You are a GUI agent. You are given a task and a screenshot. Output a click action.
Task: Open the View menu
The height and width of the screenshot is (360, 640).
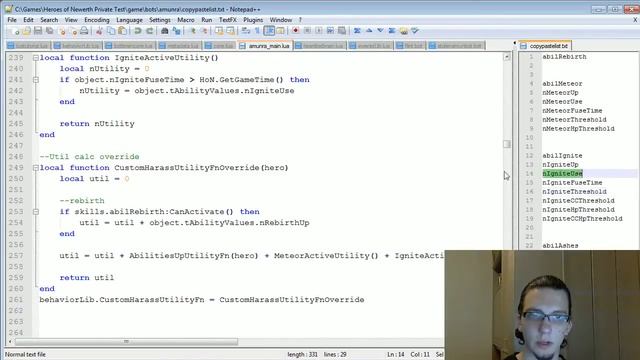71,20
